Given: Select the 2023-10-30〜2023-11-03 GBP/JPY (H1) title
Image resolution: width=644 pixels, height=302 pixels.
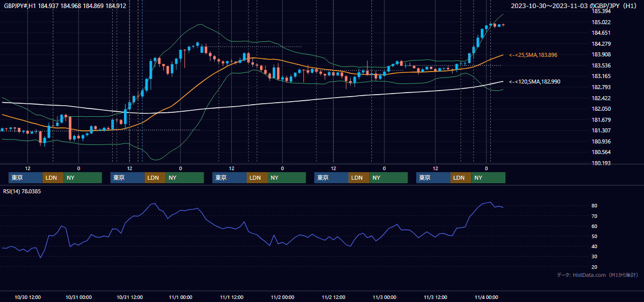Looking at the screenshot, I should coord(574,6).
